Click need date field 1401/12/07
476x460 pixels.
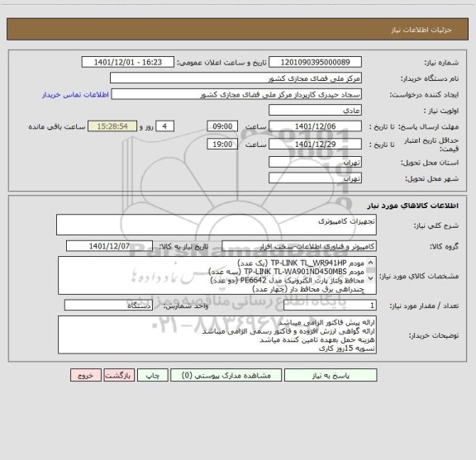click(109, 246)
